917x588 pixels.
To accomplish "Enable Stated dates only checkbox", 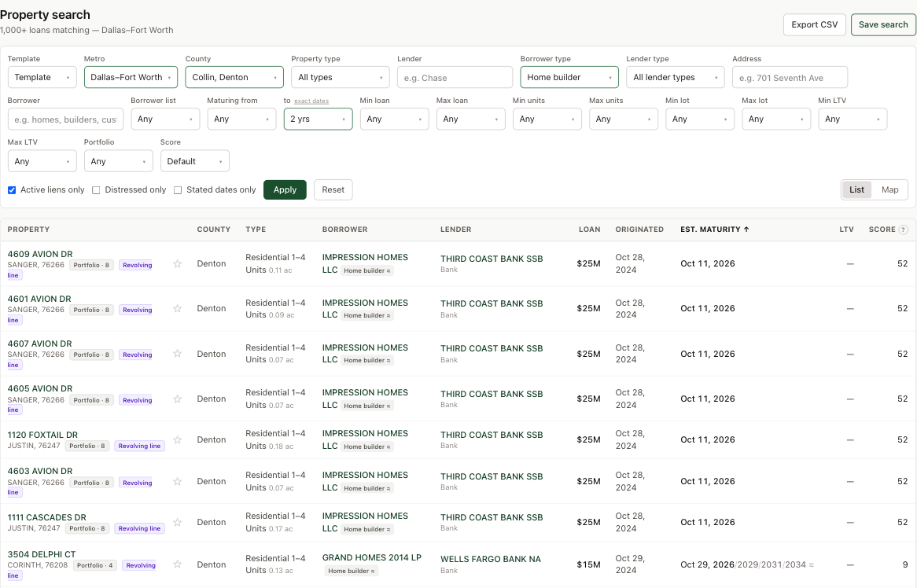I will click(178, 190).
